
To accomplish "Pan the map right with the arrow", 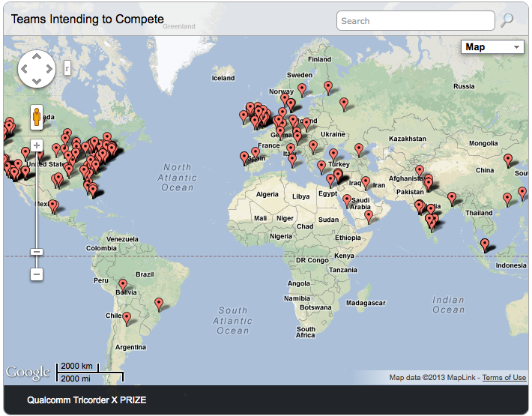I will coord(49,69).
